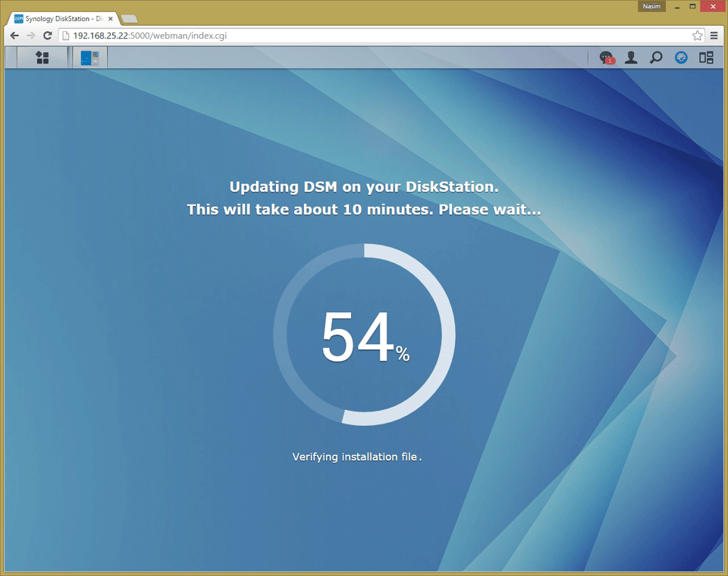Viewport: 728px width, 576px height.
Task: Reload the page with refresh icon
Action: [47, 36]
